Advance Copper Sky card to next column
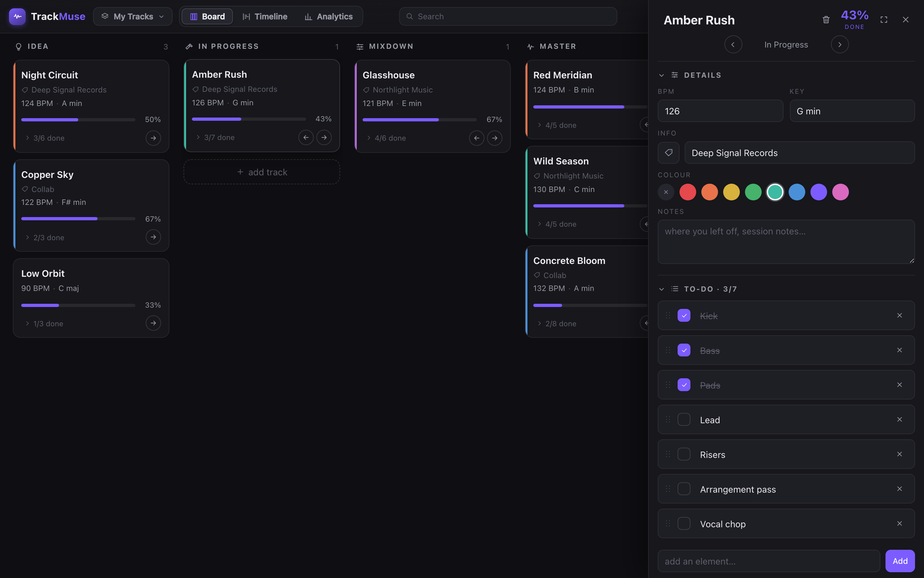This screenshot has height=578, width=924. point(153,237)
